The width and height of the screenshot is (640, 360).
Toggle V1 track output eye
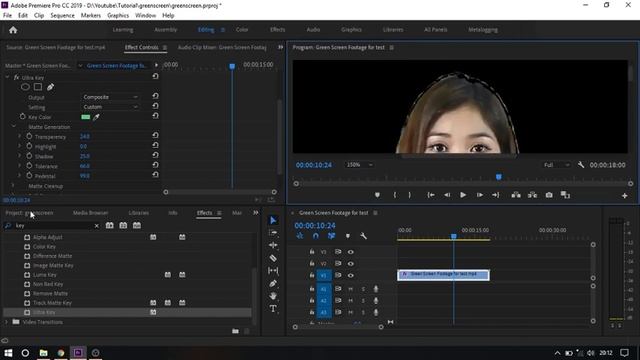click(351, 276)
